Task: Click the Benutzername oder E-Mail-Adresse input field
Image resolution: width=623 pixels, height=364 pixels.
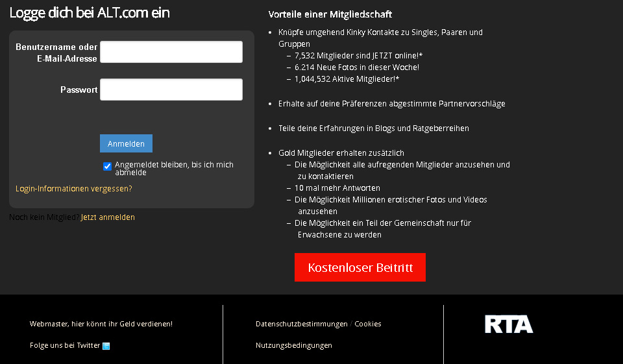Action: [x=171, y=52]
